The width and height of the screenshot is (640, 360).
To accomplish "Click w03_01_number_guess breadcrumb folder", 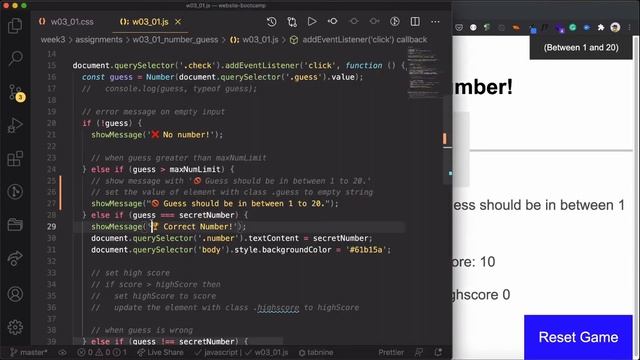I will coord(175,40).
